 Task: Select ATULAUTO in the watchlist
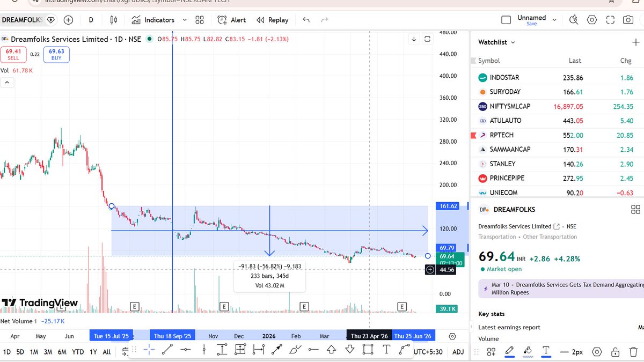(x=558, y=121)
